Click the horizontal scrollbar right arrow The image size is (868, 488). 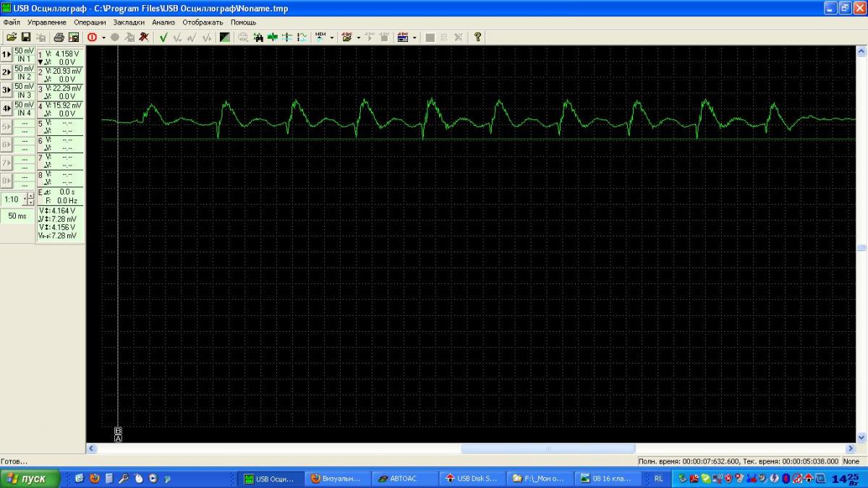(x=851, y=448)
